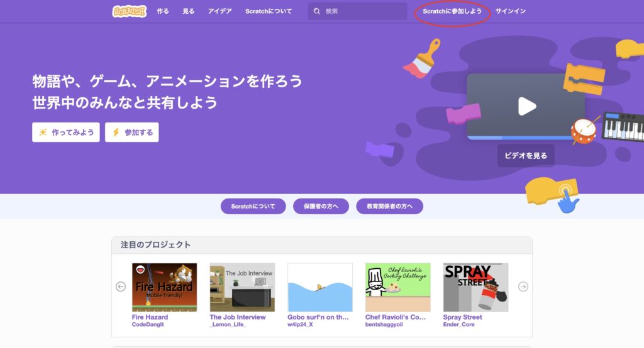
Task: Open the Gobo surf'n project thumbnail
Action: 320,287
